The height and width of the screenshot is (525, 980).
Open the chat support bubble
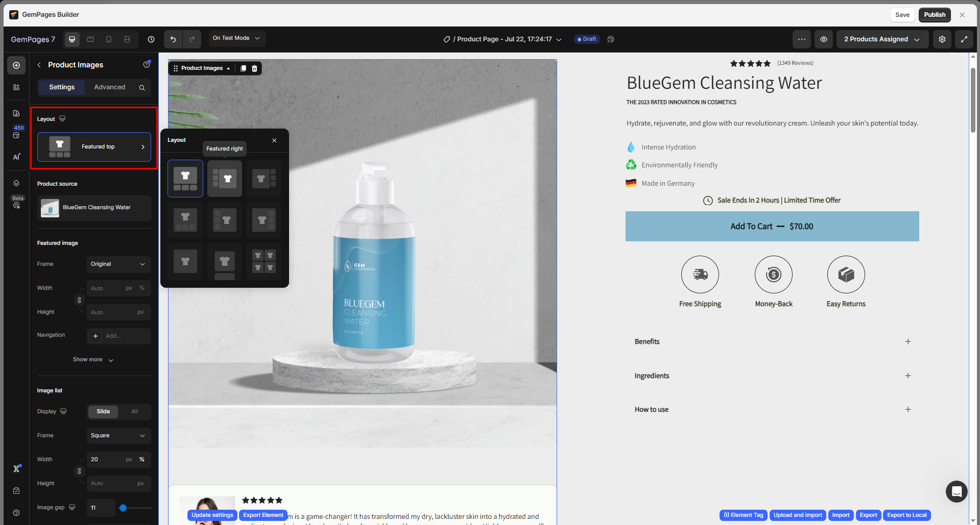(957, 491)
